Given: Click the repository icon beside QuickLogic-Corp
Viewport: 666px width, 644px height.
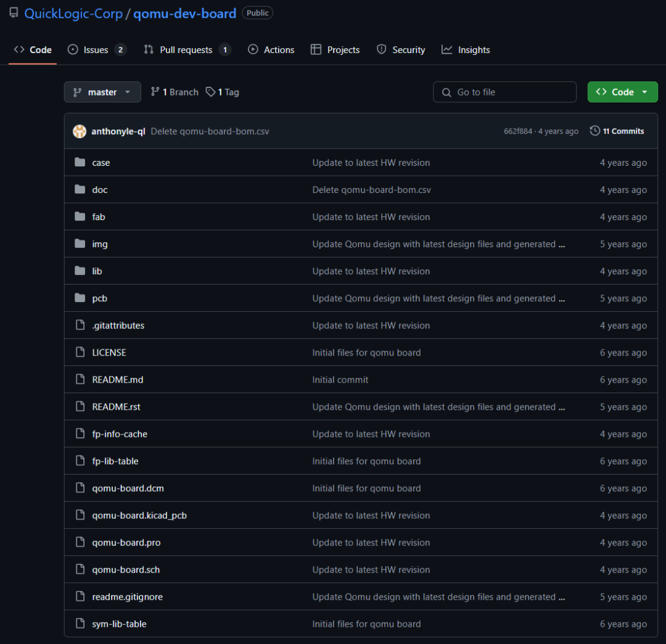Looking at the screenshot, I should (14, 13).
